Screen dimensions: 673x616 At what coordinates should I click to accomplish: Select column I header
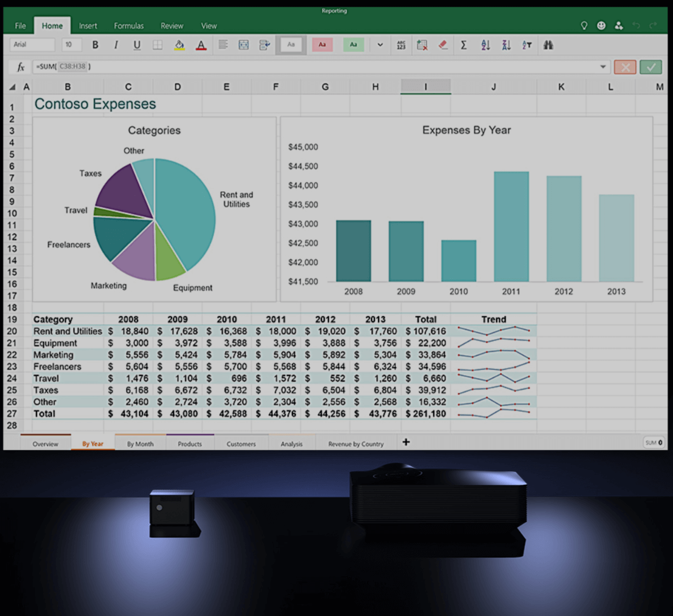426,87
